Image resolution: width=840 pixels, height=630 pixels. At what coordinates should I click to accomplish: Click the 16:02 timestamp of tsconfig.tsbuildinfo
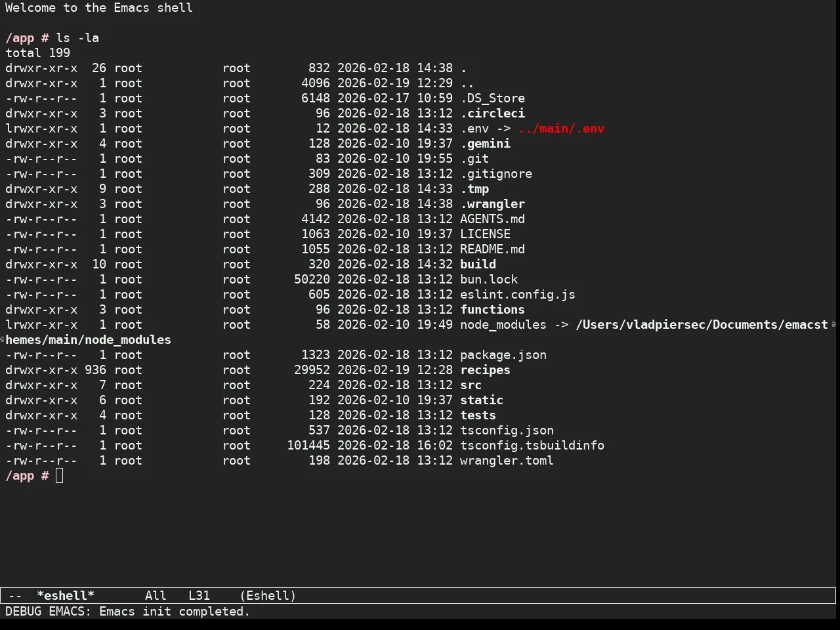[434, 446]
